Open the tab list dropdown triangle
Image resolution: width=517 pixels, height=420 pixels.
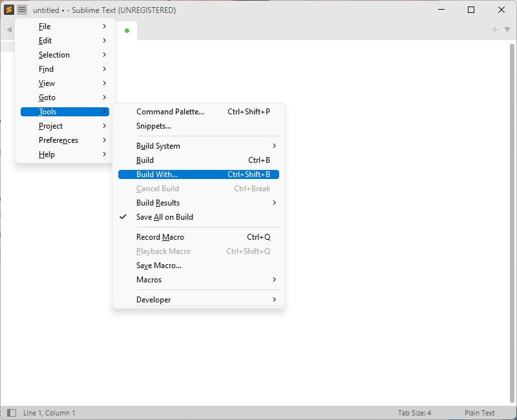click(507, 30)
